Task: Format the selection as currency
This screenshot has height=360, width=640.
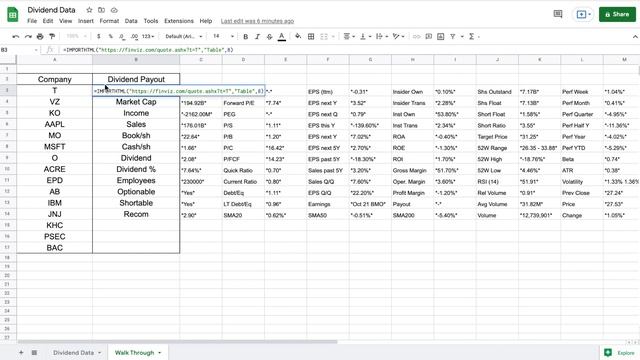Action: pos(98,37)
